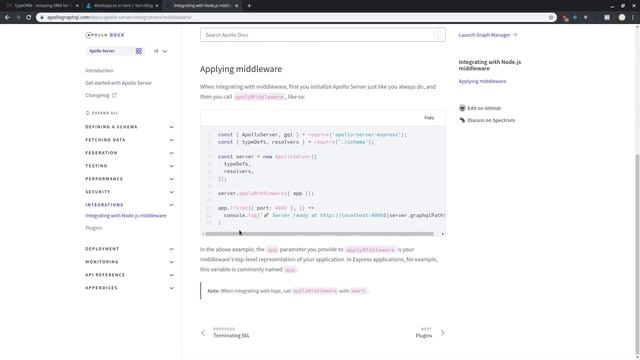The image size is (640, 360).
Task: Close the Workspaces in Yarn tab
Action: click(x=157, y=6)
